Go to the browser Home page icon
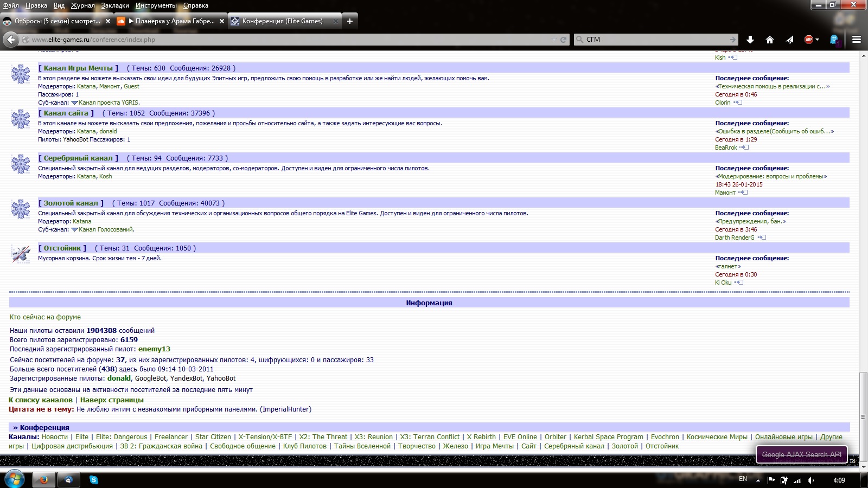 (x=769, y=40)
